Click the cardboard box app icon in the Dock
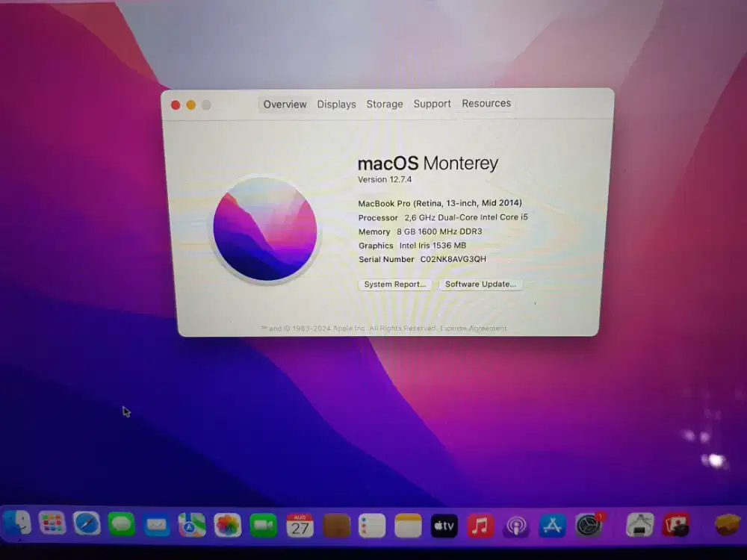Viewport: 747px width, 560px height. pos(727,524)
